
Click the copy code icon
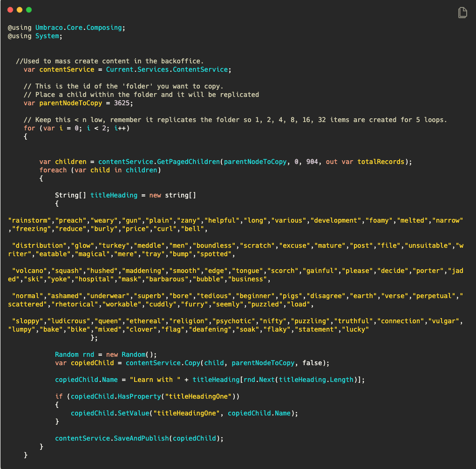coord(462,13)
